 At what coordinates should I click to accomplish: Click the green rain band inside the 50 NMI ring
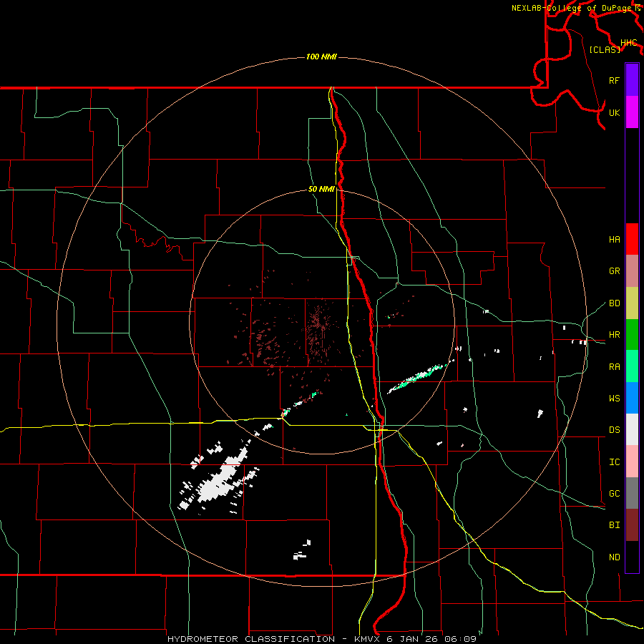tap(417, 377)
